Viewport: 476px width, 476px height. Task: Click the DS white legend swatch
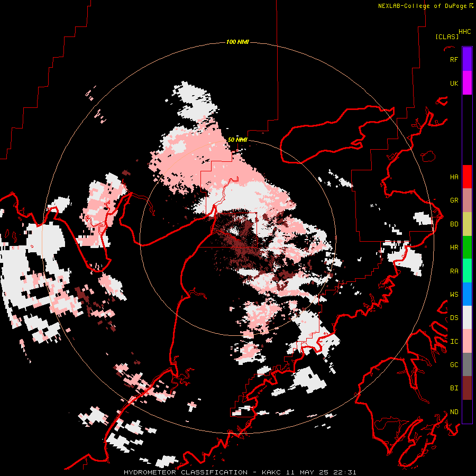click(467, 317)
